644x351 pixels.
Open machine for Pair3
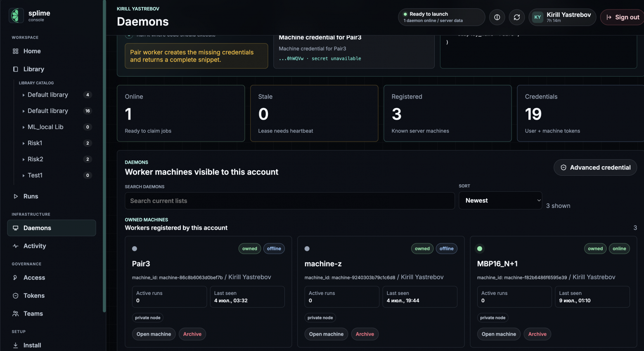[x=154, y=334]
